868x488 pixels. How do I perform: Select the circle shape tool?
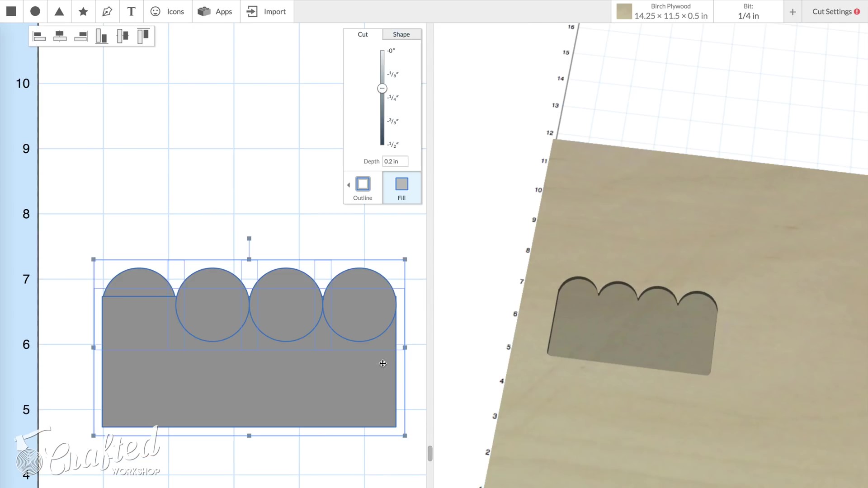[x=35, y=11]
